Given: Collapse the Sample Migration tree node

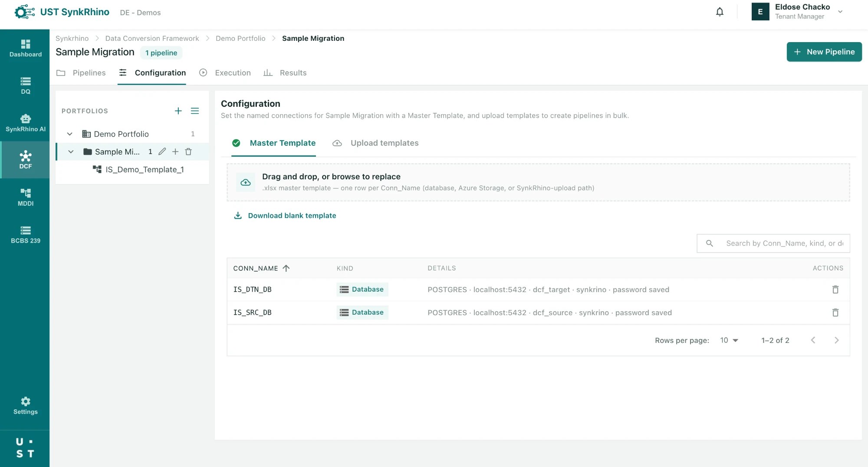Looking at the screenshot, I should (71, 151).
